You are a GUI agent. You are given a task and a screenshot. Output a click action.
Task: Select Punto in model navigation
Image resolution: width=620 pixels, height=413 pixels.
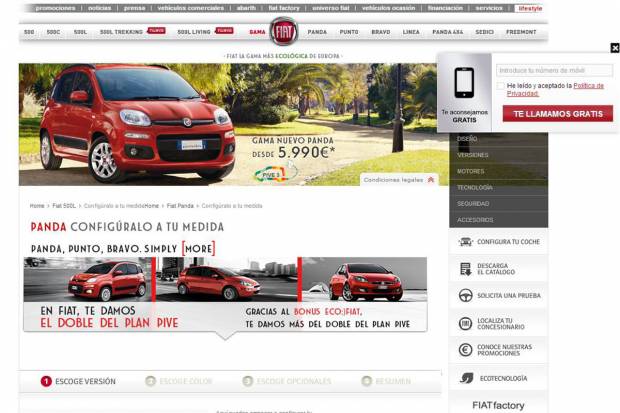coord(349,32)
